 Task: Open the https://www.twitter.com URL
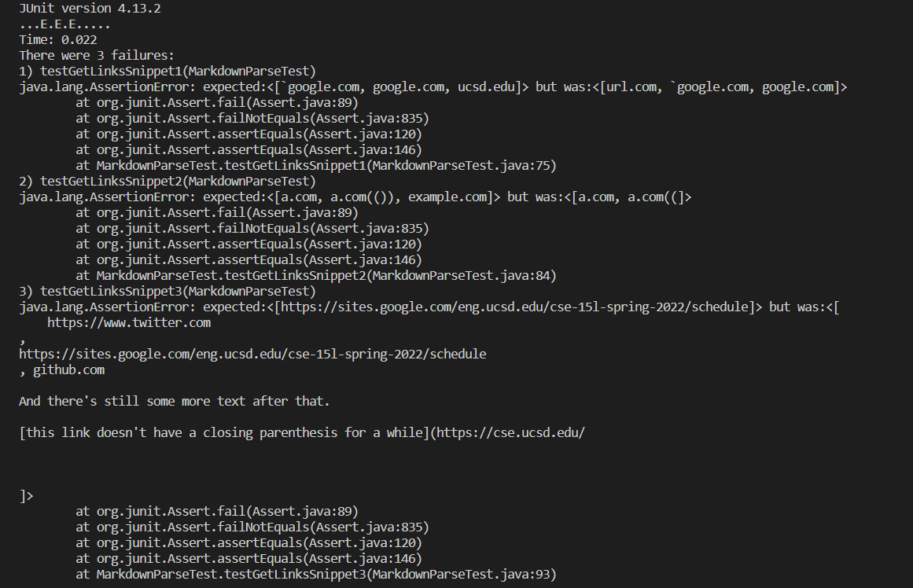click(129, 322)
